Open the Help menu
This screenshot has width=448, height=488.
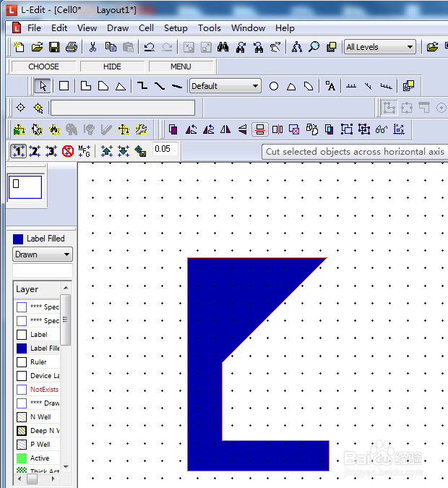pos(285,28)
